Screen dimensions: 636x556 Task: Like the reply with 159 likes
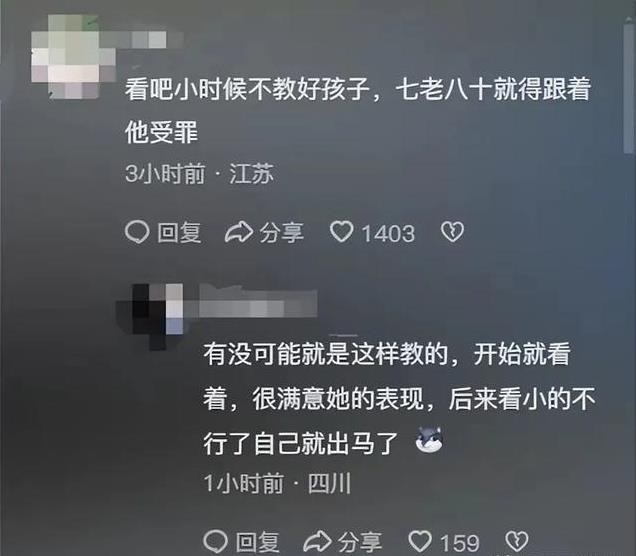420,541
